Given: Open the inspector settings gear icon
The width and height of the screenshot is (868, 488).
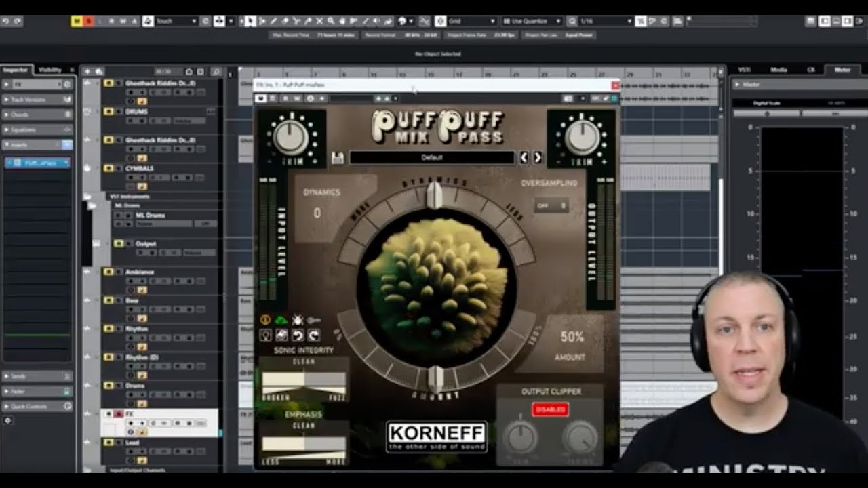Looking at the screenshot, I should point(8,420).
